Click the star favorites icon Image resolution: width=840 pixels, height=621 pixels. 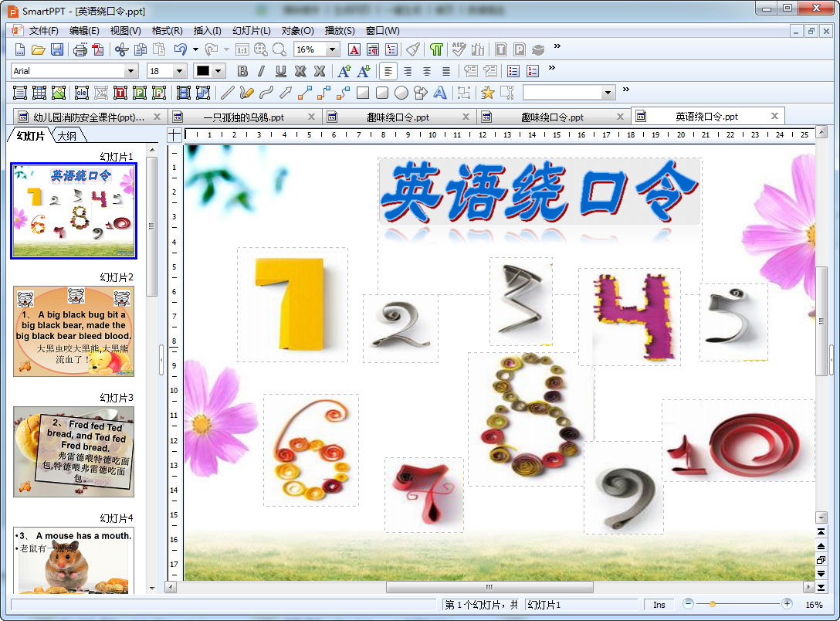pyautogui.click(x=487, y=93)
